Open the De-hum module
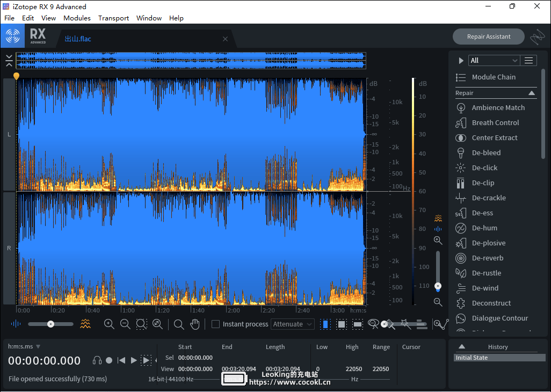Screen dimensions: 551x392 pos(476,228)
